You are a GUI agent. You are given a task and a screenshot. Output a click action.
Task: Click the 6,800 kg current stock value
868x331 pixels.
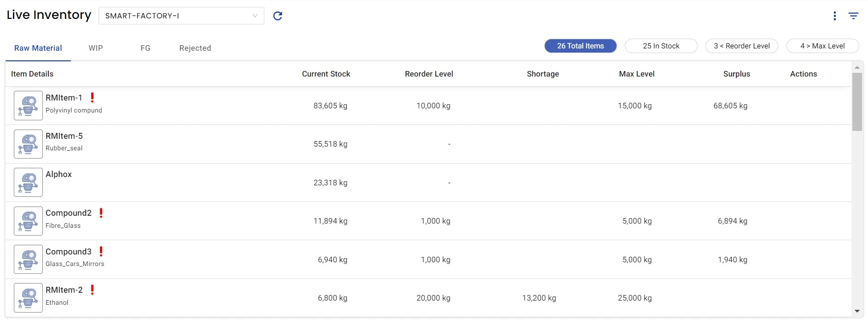(332, 298)
